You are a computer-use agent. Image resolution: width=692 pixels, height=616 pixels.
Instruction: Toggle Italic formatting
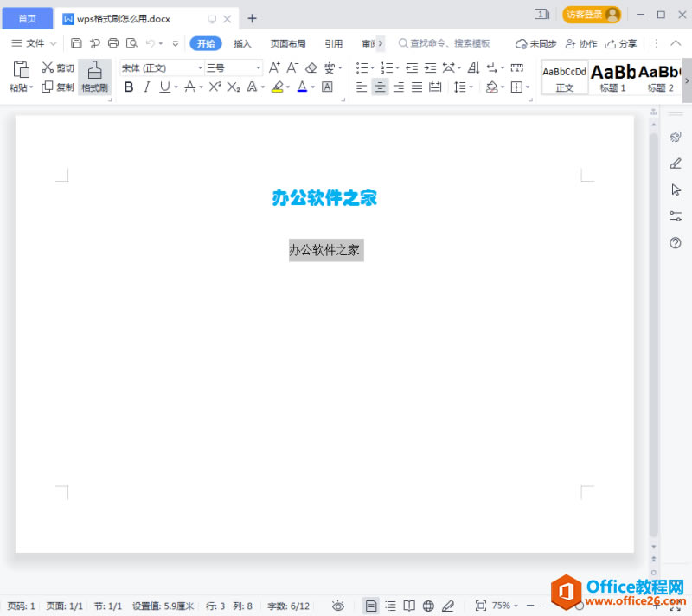pos(146,87)
